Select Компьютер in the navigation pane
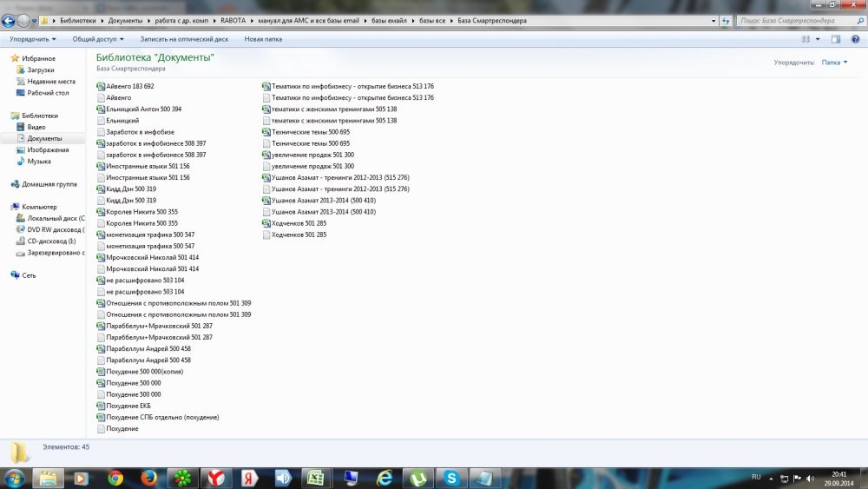 34,207
